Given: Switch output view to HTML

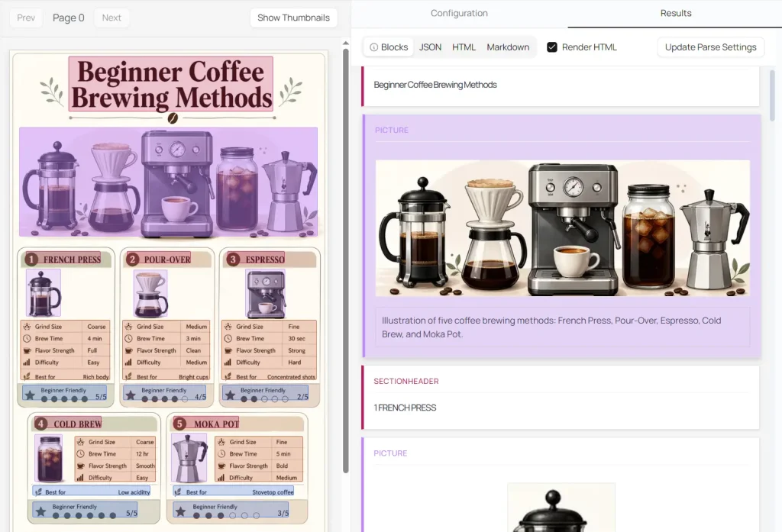Looking at the screenshot, I should coord(464,47).
